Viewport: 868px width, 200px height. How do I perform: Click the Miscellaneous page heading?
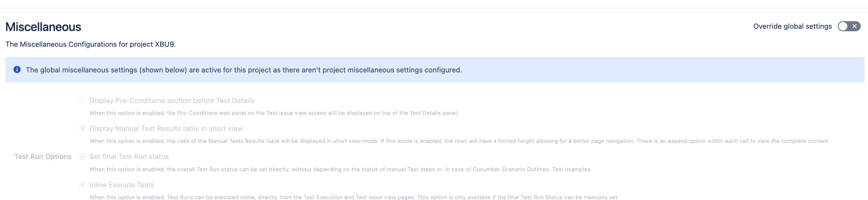(43, 27)
